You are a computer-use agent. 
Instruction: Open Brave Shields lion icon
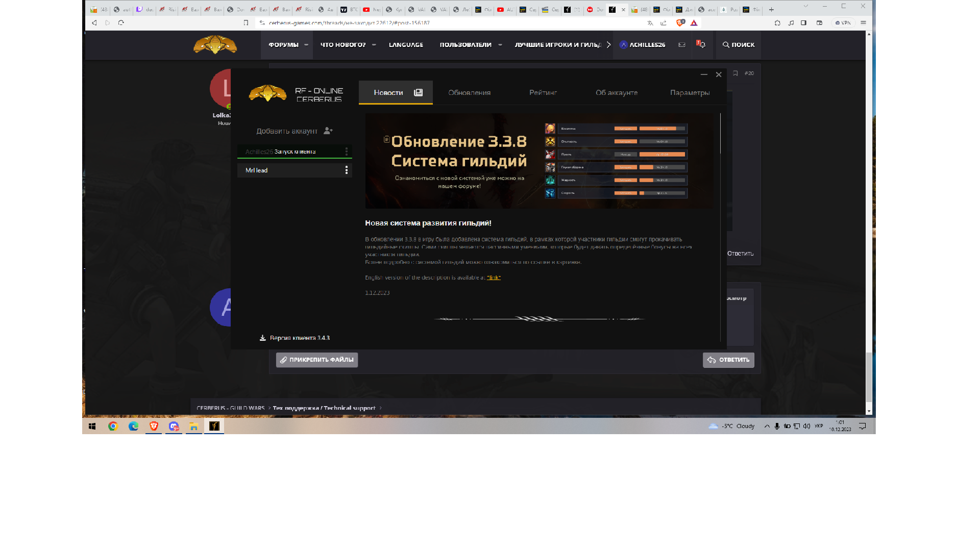pos(680,23)
